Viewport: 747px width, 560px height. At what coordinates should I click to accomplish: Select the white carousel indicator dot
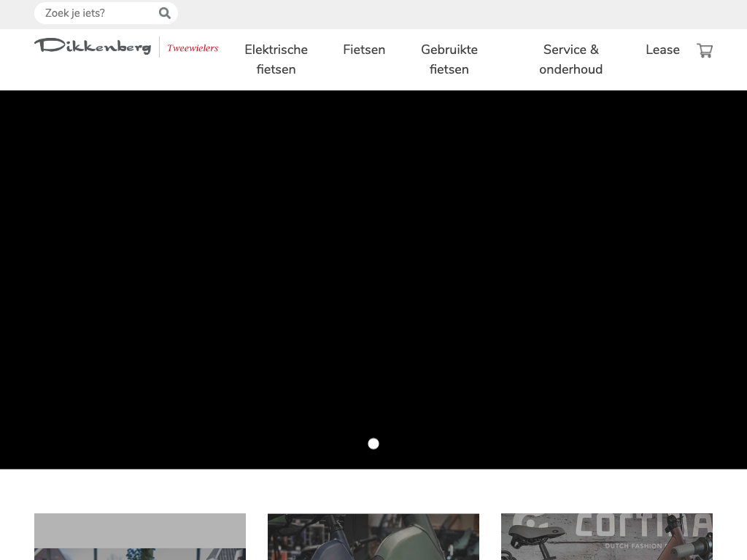pyautogui.click(x=373, y=443)
